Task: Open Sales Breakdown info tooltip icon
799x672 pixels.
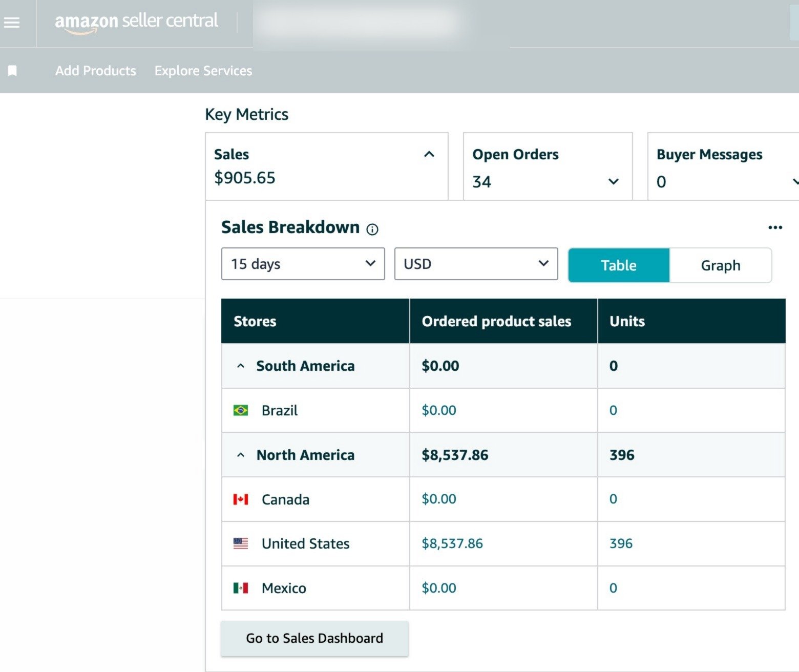Action: pos(372,229)
